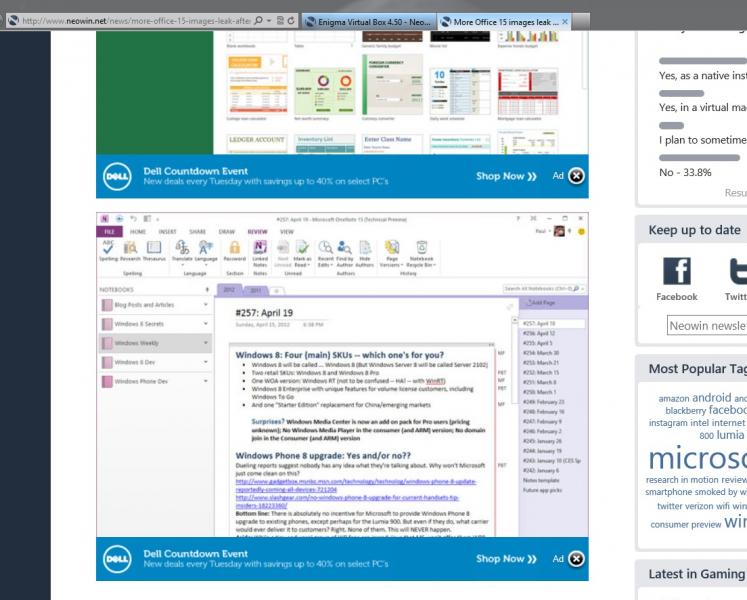Screen dimensions: 747x600
Task: Pin the NOTEBOOKS pane using the pin icon
Action: point(207,289)
